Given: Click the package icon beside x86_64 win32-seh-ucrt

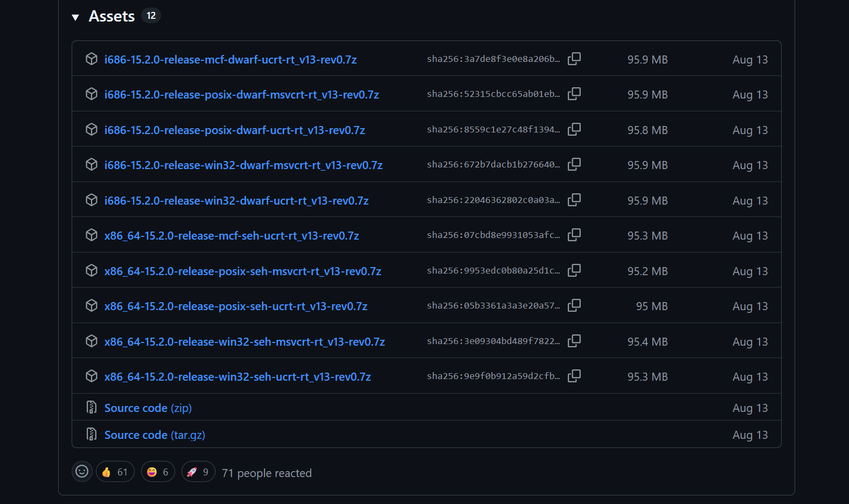Looking at the screenshot, I should click(92, 376).
